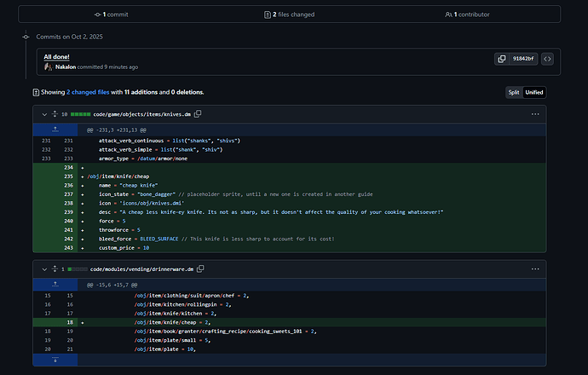Click Nakalon's avatar image

pos(48,67)
